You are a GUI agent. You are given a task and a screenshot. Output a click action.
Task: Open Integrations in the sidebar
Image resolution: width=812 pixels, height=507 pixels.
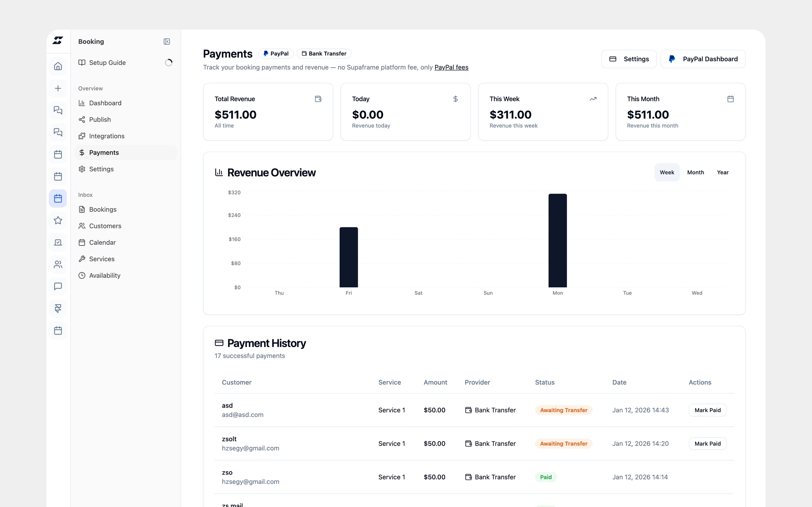coord(107,136)
